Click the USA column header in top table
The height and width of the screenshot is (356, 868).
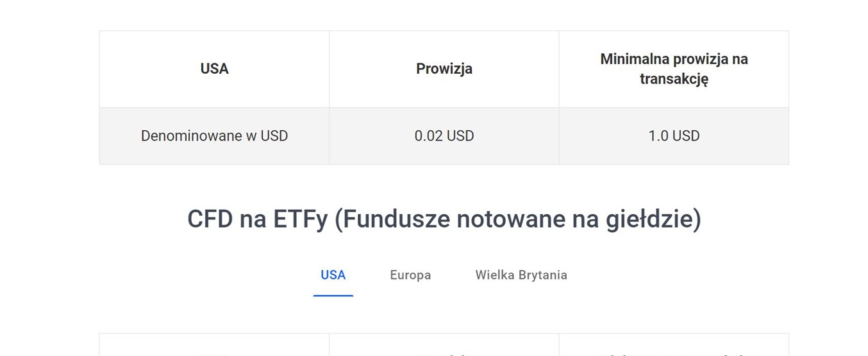click(x=214, y=69)
